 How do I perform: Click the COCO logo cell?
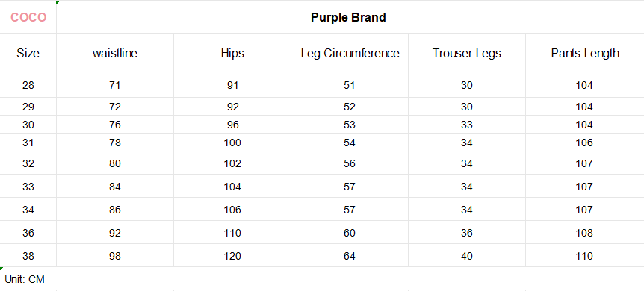click(x=28, y=17)
